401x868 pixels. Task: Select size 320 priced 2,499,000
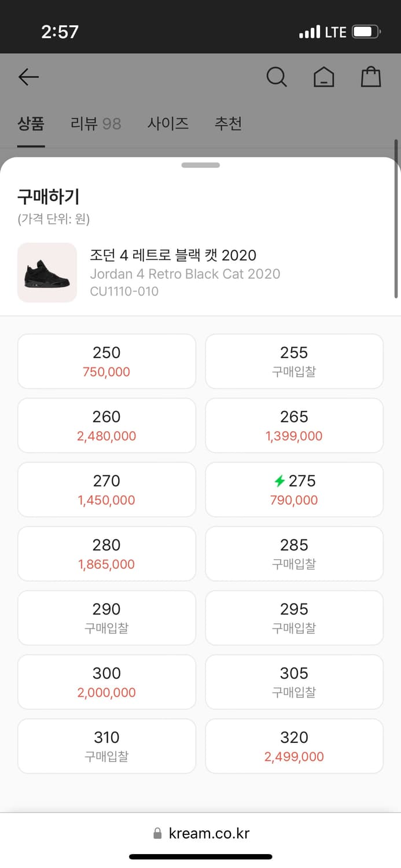click(294, 746)
